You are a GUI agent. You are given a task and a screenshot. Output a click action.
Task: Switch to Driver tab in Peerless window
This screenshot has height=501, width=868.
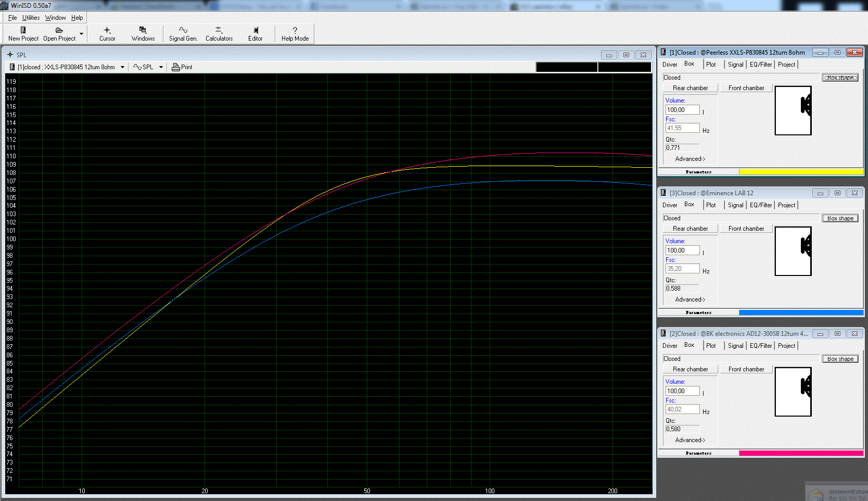pyautogui.click(x=670, y=65)
